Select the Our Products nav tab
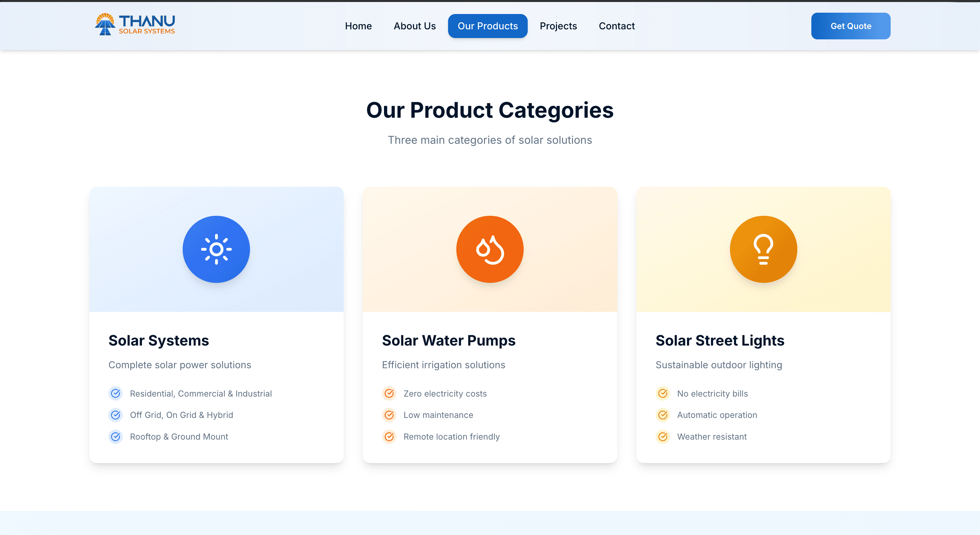Viewport: 980px width, 535px height. pos(487,26)
